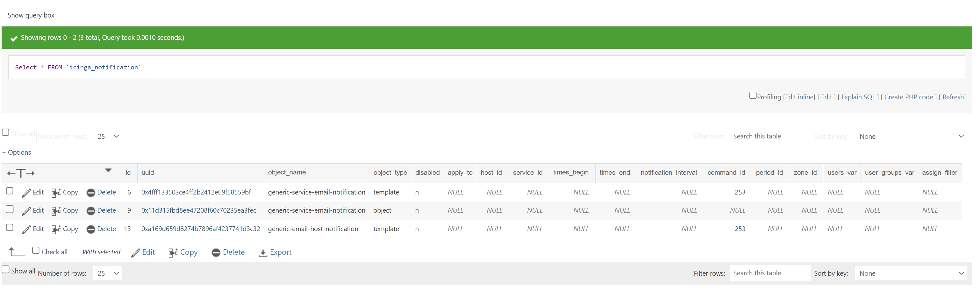Click the Select keyword in SQL query
The width and height of the screenshot is (980, 290).
pos(26,68)
